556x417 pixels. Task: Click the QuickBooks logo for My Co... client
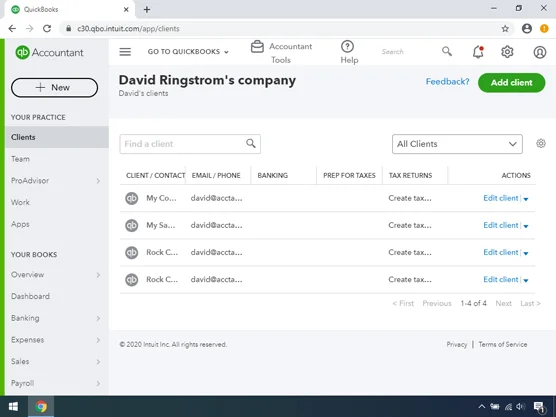132,198
